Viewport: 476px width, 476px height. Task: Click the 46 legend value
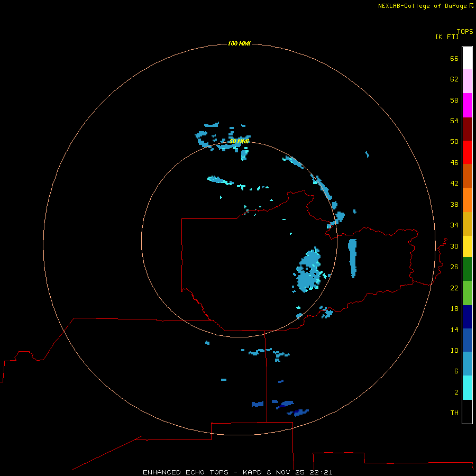(x=454, y=163)
